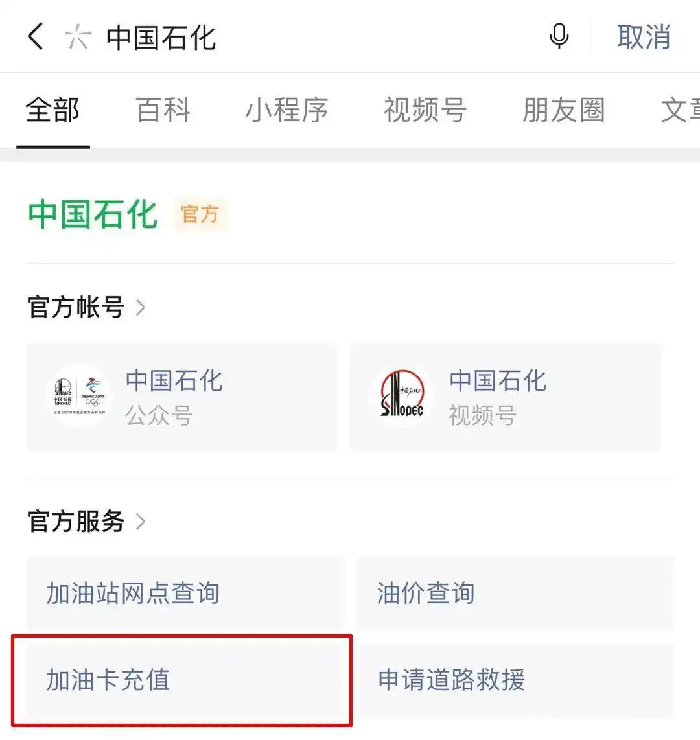Activate the microphone voice search icon
The width and height of the screenshot is (700, 740).
click(x=559, y=37)
